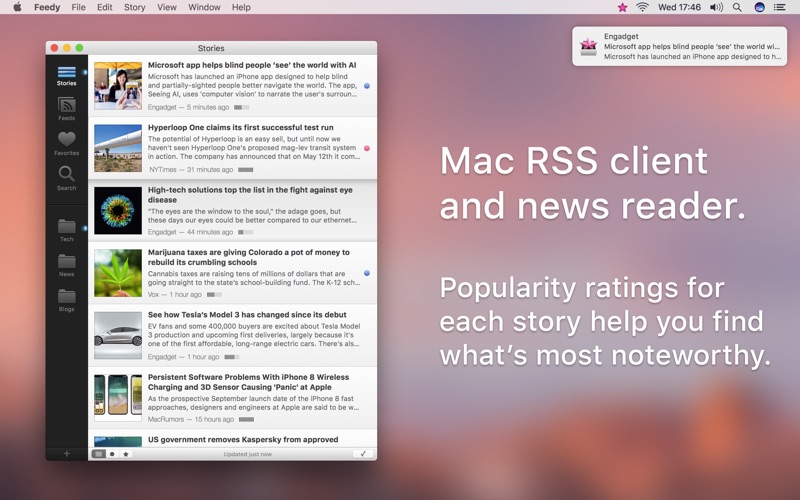Open 'High-tech solutions top the list' headline
The width and height of the screenshot is (800, 500).
[x=250, y=195]
